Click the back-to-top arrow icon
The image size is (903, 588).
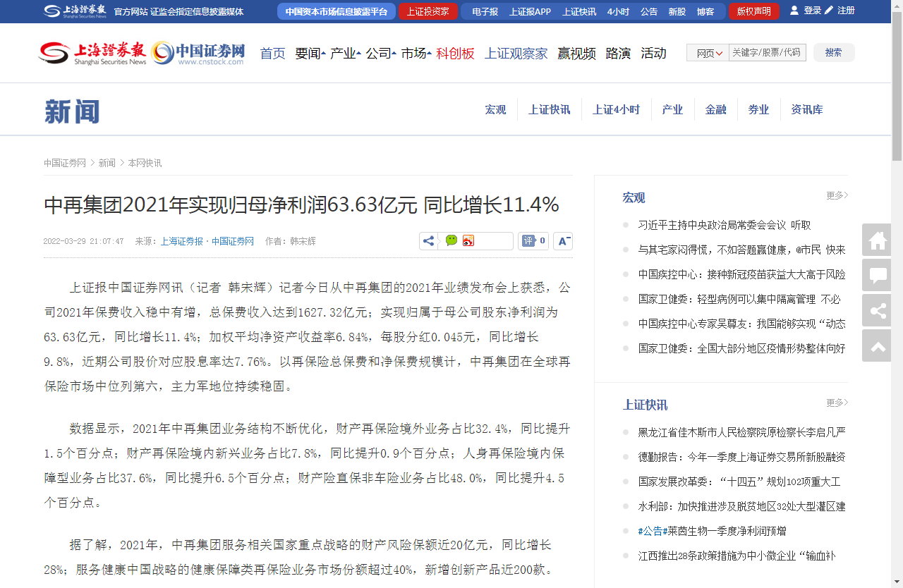[878, 346]
